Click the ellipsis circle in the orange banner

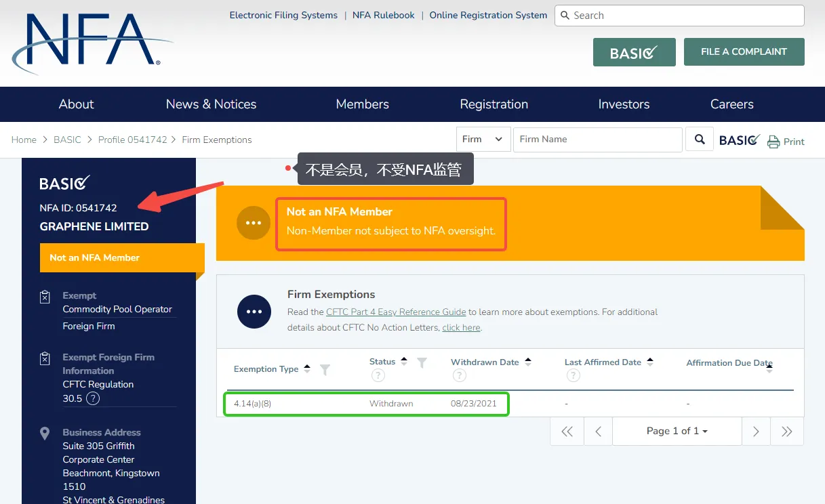254,222
